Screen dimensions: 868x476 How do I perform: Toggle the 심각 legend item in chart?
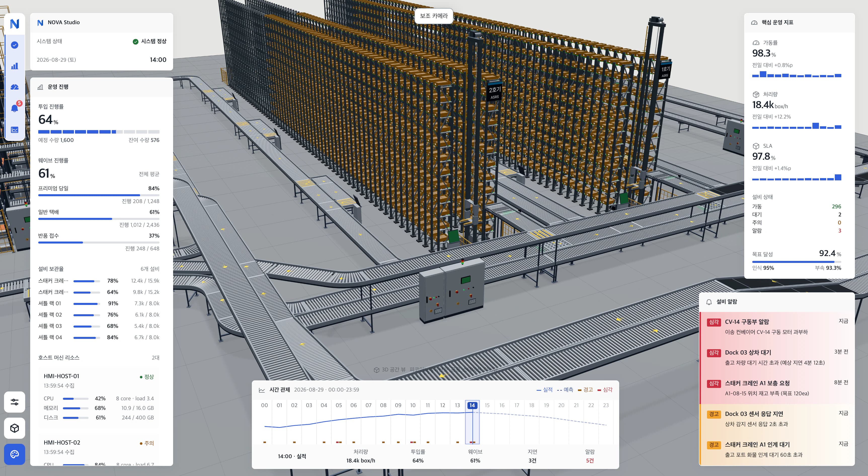pyautogui.click(x=605, y=390)
